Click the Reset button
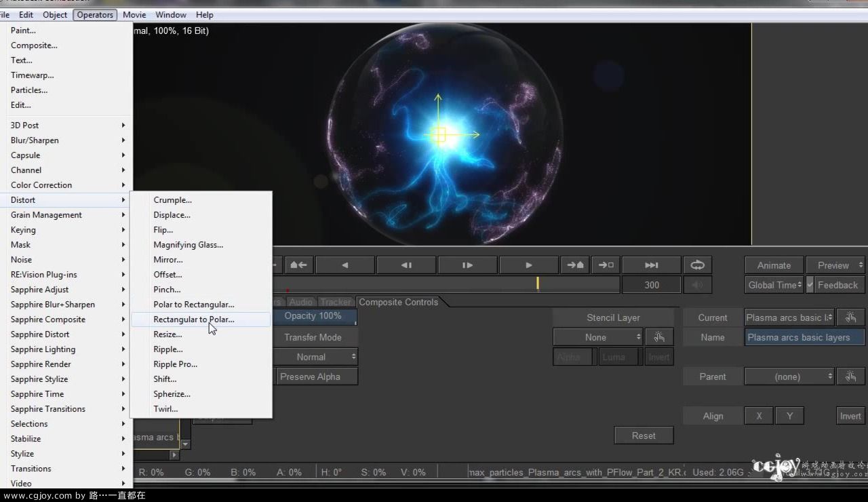The image size is (868, 502). 644,436
